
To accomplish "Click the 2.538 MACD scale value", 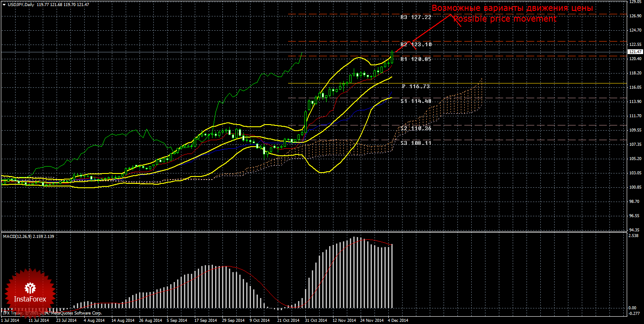I will 634,236.
